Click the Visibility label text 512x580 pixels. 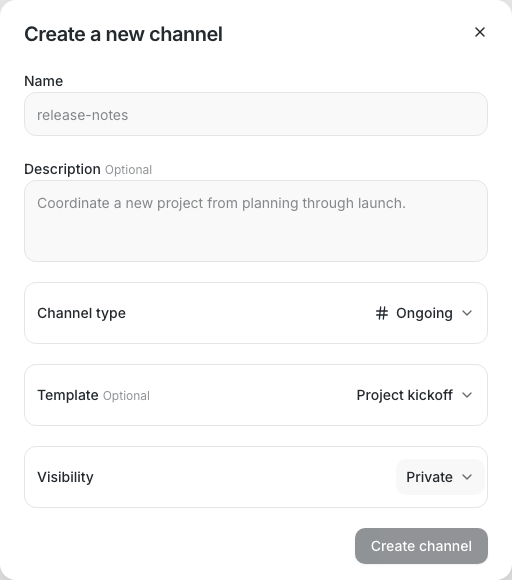click(x=65, y=477)
